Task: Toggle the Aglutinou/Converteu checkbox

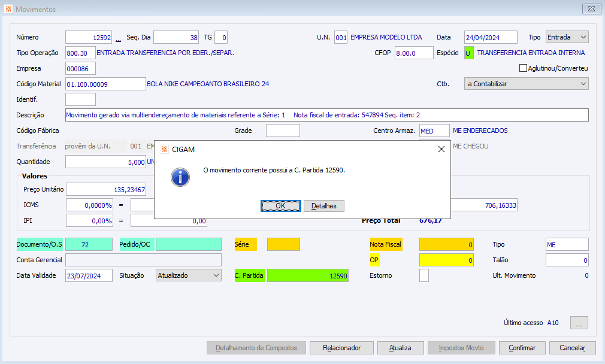Action: (x=523, y=68)
